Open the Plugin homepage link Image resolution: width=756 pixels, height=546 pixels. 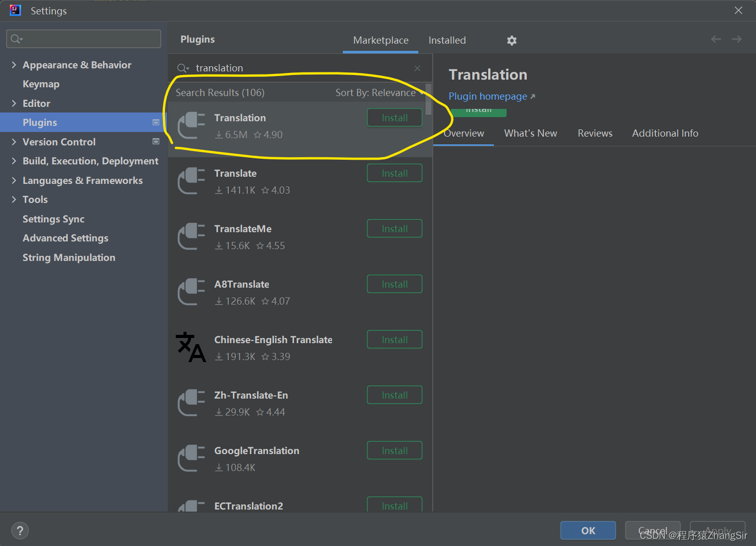pyautogui.click(x=491, y=96)
